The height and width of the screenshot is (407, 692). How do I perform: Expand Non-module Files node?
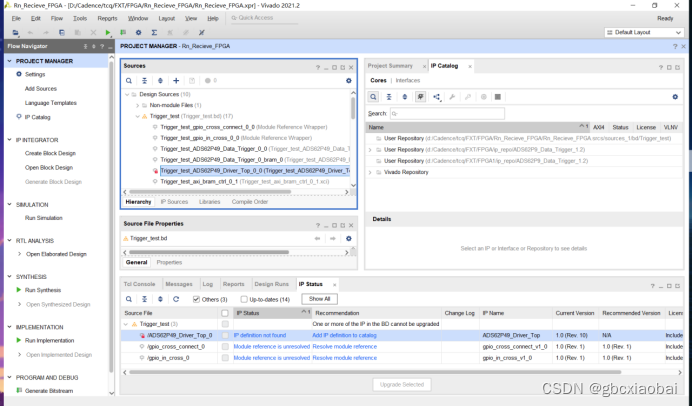tap(137, 106)
